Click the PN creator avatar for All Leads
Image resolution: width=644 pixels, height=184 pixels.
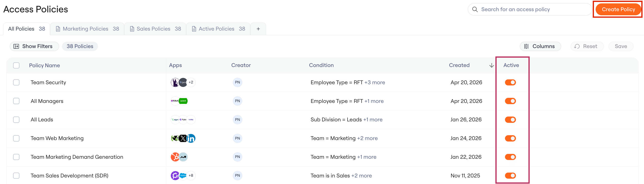click(237, 120)
